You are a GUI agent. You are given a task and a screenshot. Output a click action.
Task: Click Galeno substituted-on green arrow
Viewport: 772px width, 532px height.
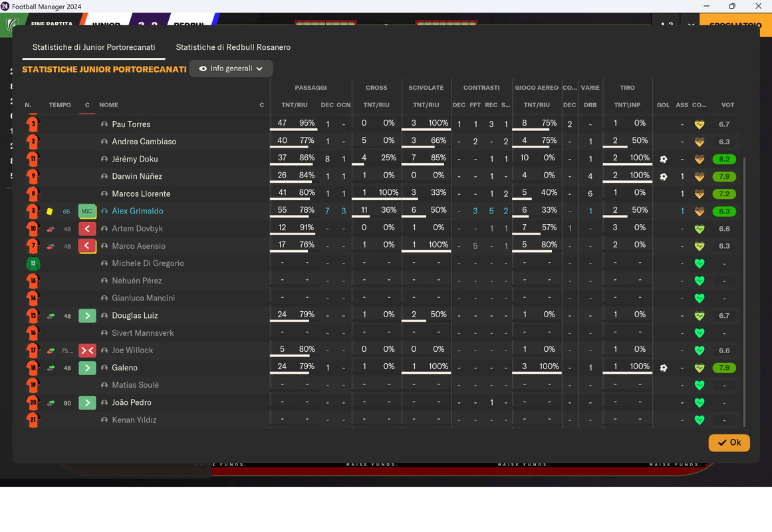pyautogui.click(x=87, y=368)
